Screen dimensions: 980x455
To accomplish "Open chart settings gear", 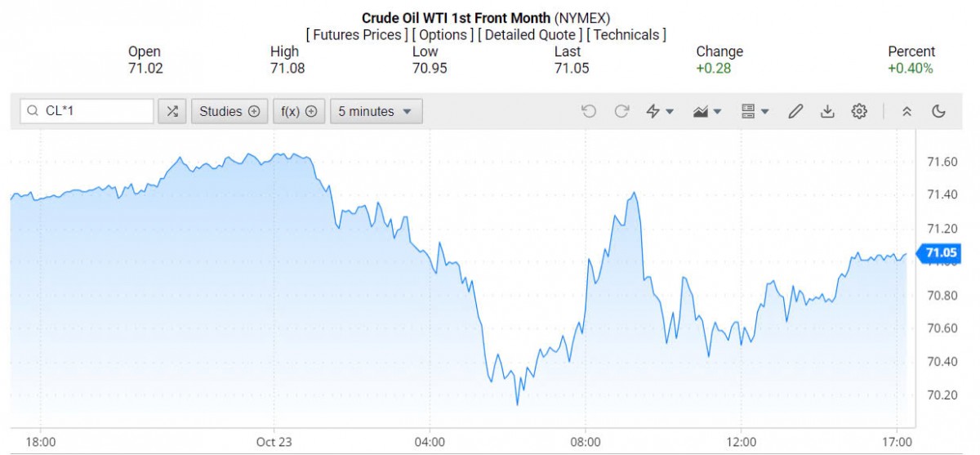I will click(859, 112).
